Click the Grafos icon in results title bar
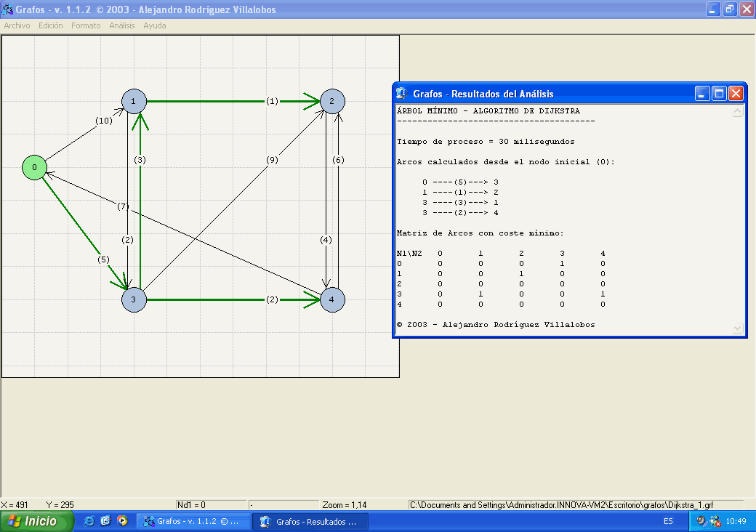Viewport: 756px width, 532px height. 401,94
